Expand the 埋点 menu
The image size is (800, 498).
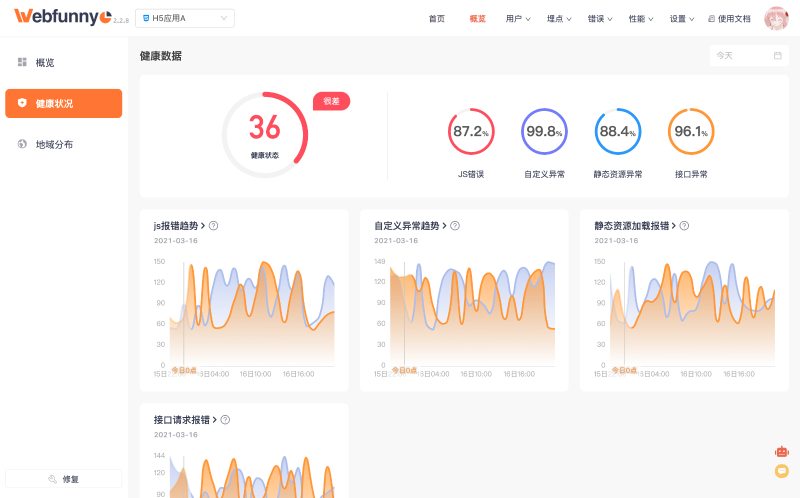(x=559, y=19)
